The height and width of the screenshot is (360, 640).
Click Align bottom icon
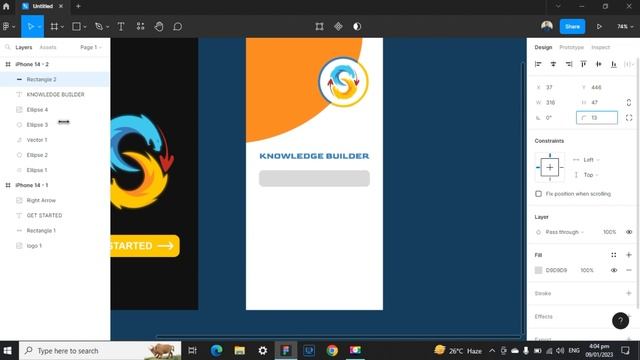click(614, 64)
